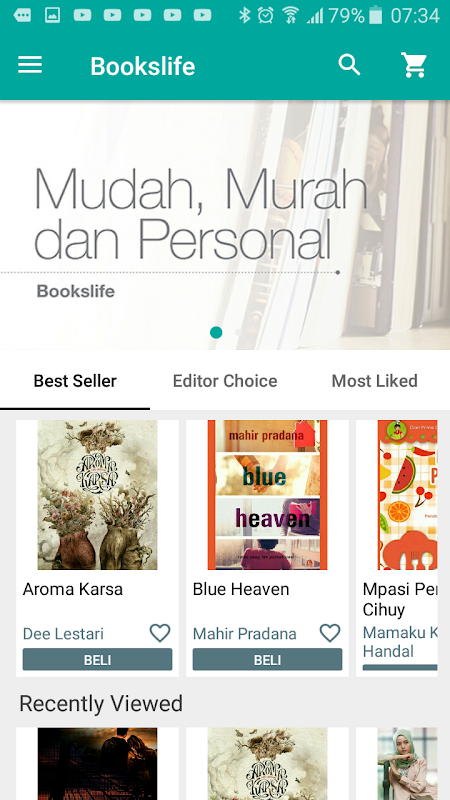
Task: Tap the alarm clock status icon
Action: click(266, 15)
